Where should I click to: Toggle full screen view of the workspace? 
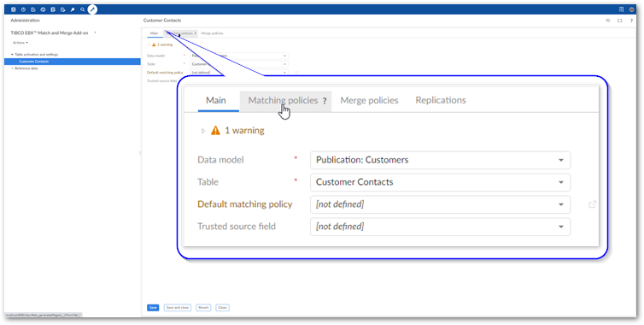coord(620,21)
